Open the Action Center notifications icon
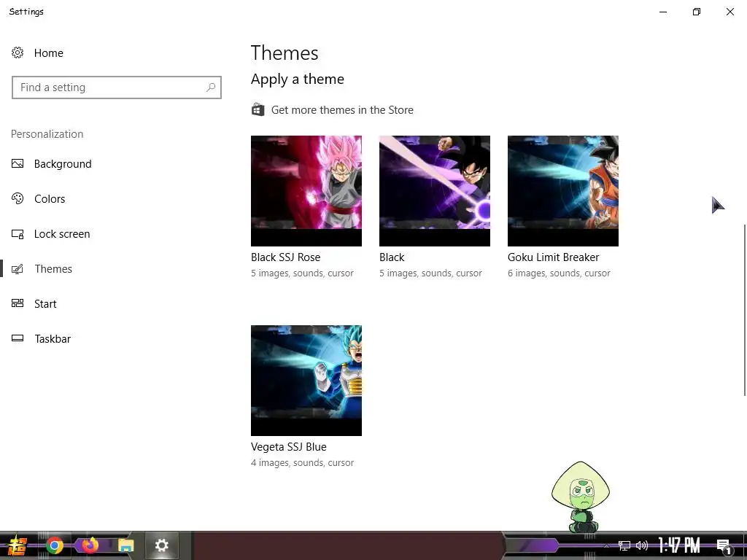747x560 pixels. click(724, 546)
